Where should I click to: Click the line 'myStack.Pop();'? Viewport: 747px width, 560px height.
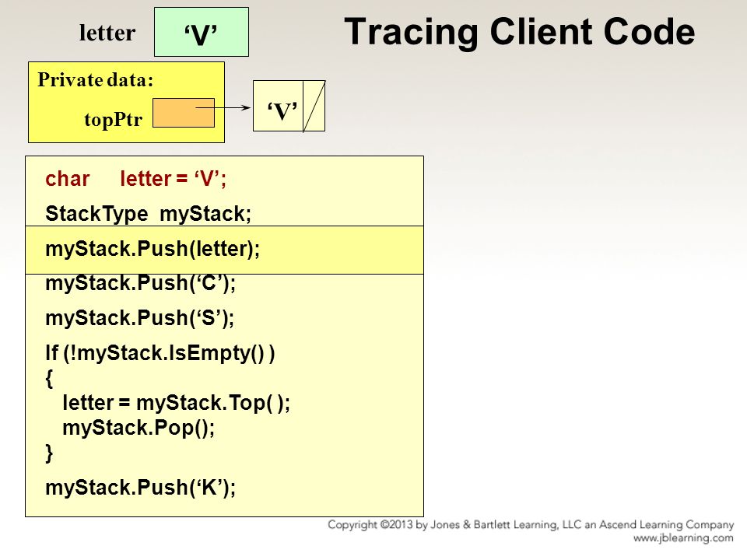coord(139,428)
